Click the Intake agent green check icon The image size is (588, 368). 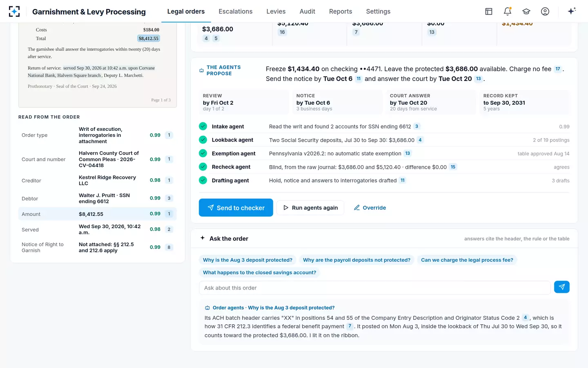(x=203, y=126)
